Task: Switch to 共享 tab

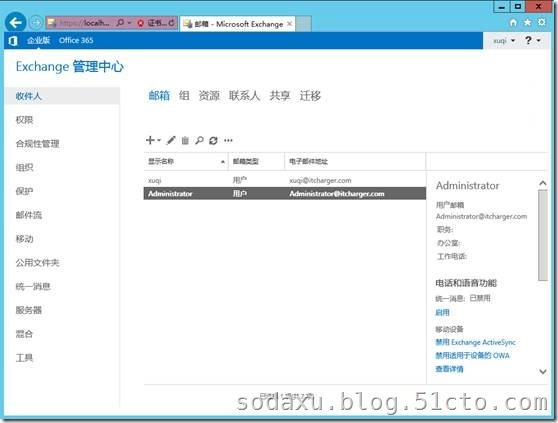Action: coord(280,96)
